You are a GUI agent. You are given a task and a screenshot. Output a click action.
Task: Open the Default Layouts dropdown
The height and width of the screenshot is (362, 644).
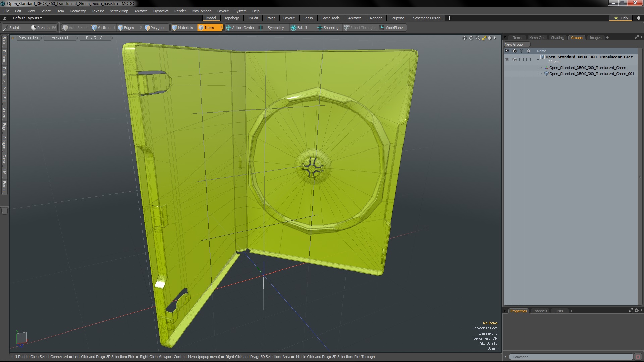28,18
